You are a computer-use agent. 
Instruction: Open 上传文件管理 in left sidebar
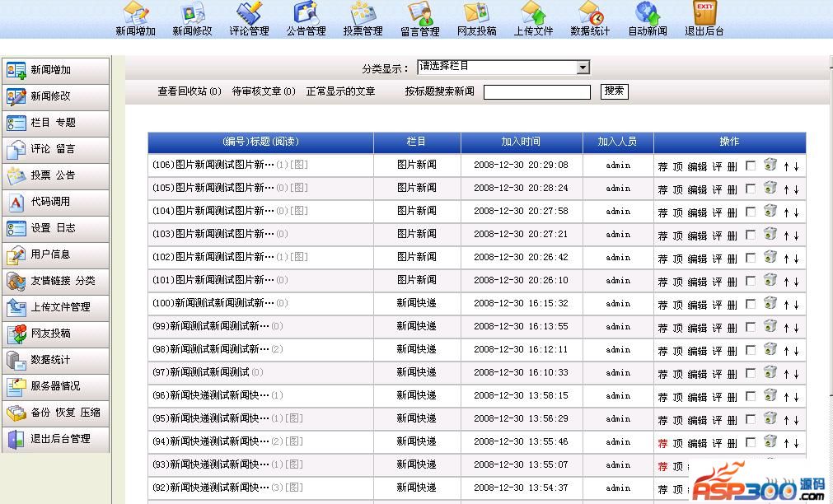pyautogui.click(x=55, y=307)
